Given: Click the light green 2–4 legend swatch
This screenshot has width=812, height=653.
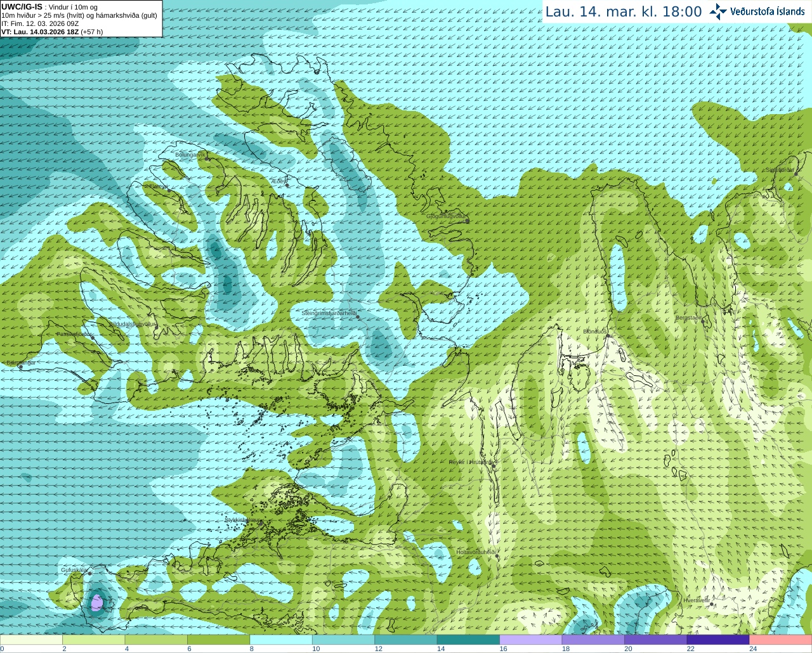Looking at the screenshot, I should (x=94, y=640).
